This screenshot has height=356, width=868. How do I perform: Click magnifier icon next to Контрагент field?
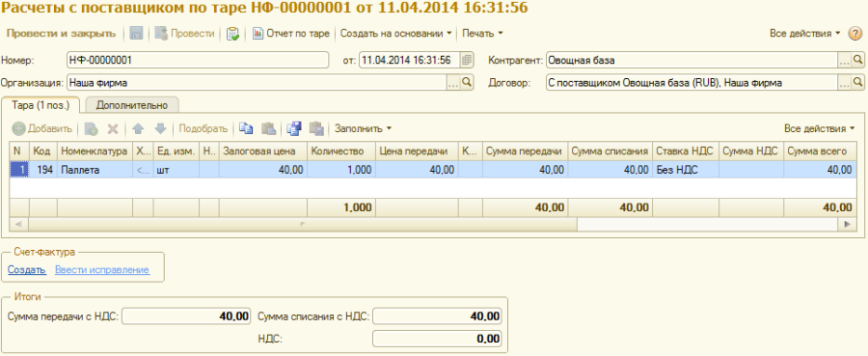[857, 60]
